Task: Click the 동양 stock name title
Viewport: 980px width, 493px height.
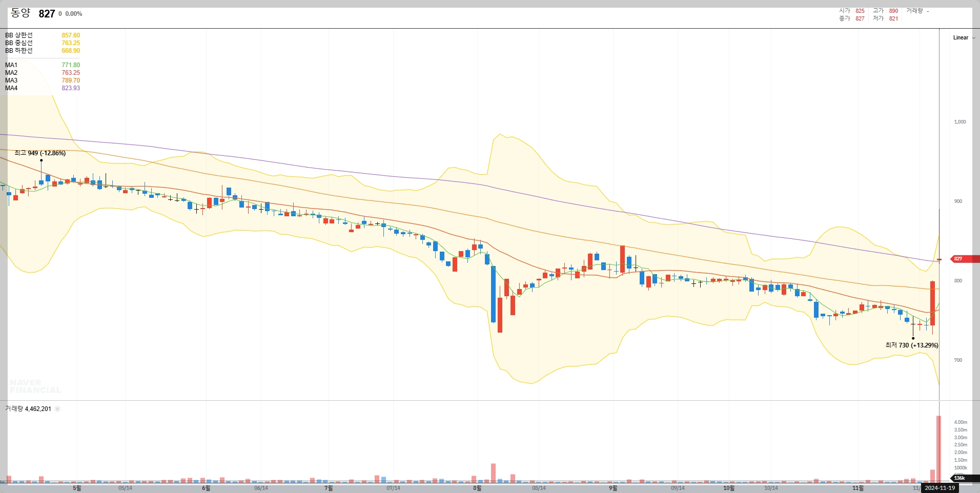Action: point(21,13)
